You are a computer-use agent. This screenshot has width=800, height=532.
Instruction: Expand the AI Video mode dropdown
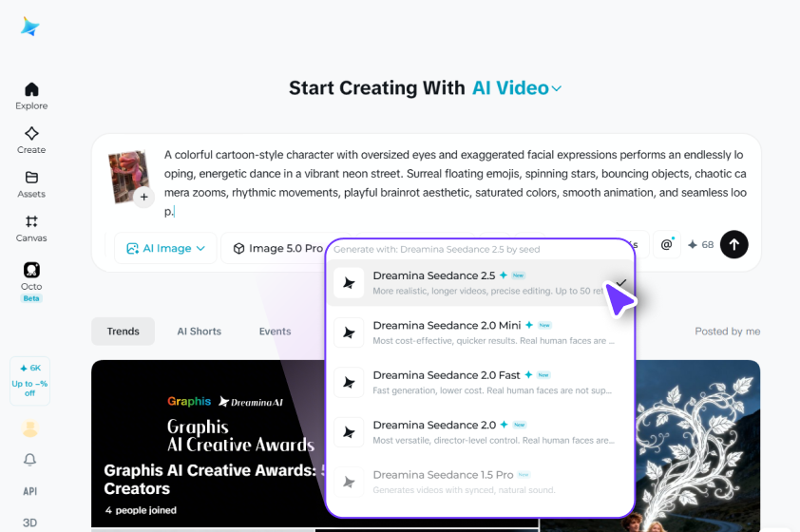pos(516,88)
